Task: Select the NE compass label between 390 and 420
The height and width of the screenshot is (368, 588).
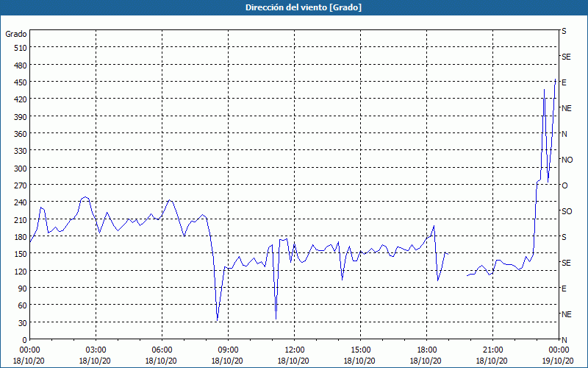Action: pyautogui.click(x=566, y=108)
